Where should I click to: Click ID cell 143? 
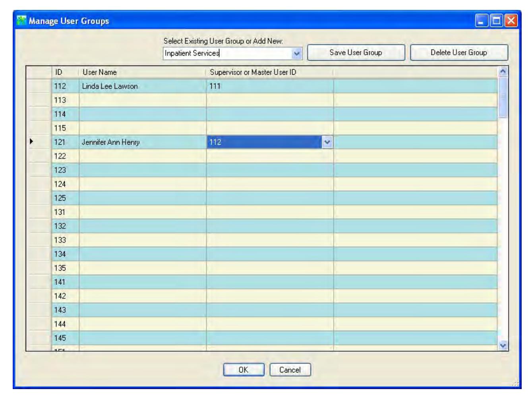point(66,310)
